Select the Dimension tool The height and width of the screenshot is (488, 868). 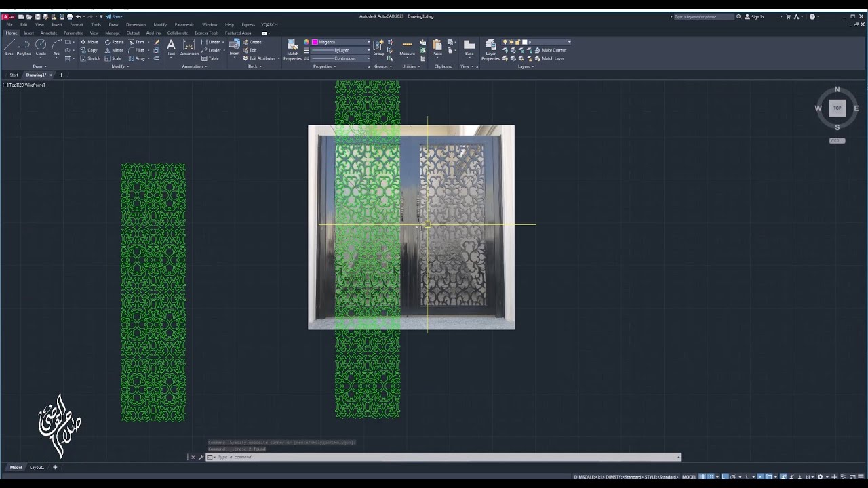(x=189, y=47)
